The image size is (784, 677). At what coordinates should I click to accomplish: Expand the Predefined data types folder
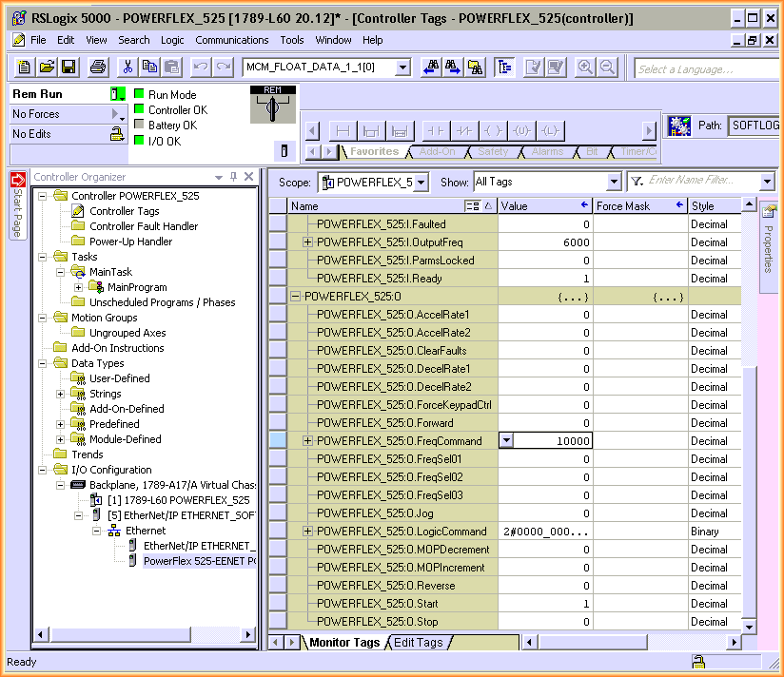(x=61, y=424)
